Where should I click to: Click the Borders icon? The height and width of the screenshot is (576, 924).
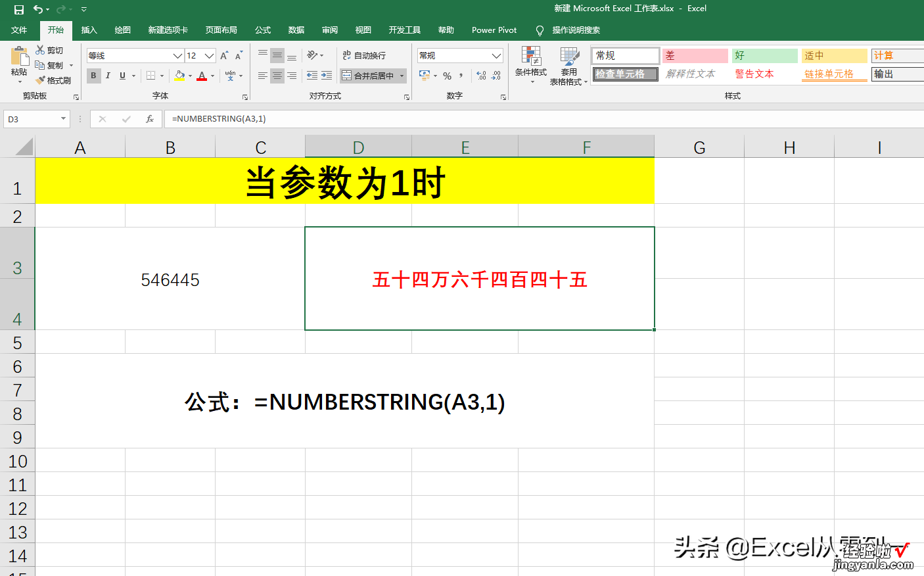coord(150,76)
